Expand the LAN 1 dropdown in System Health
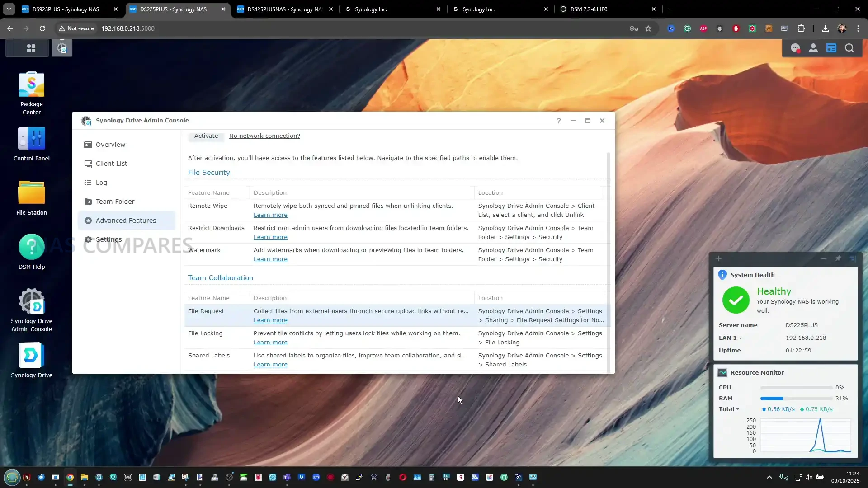This screenshot has width=868, height=488. click(740, 338)
